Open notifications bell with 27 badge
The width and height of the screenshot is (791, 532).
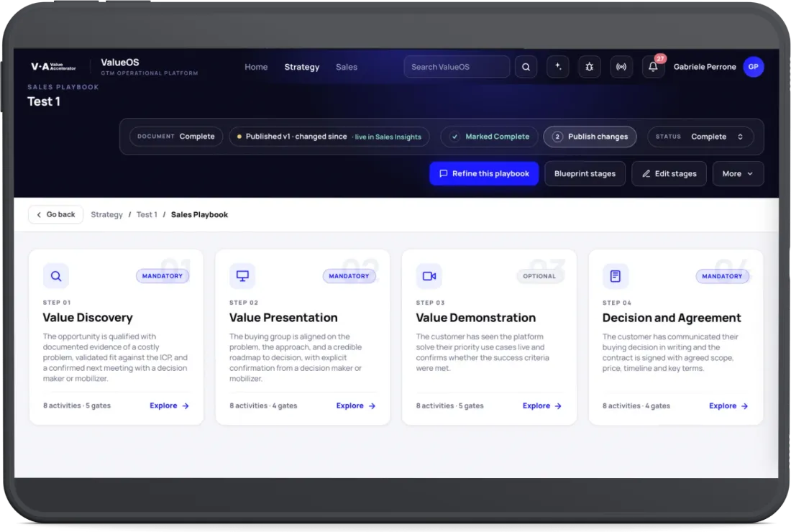[653, 67]
